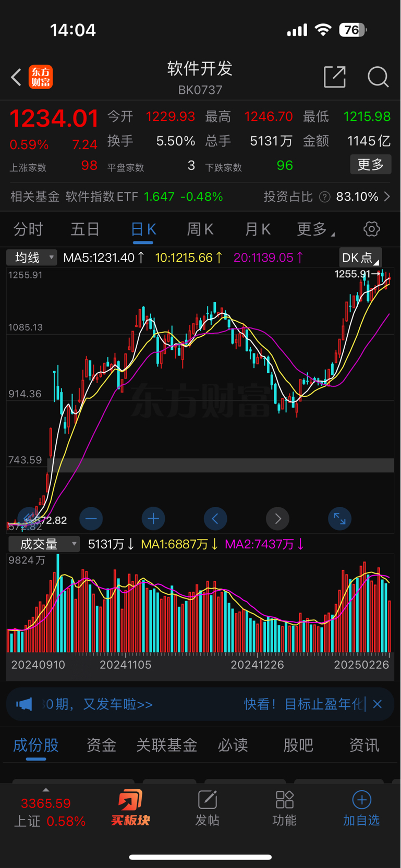Image resolution: width=401 pixels, height=868 pixels.
Task: Open the 股吧 tab
Action: click(298, 745)
